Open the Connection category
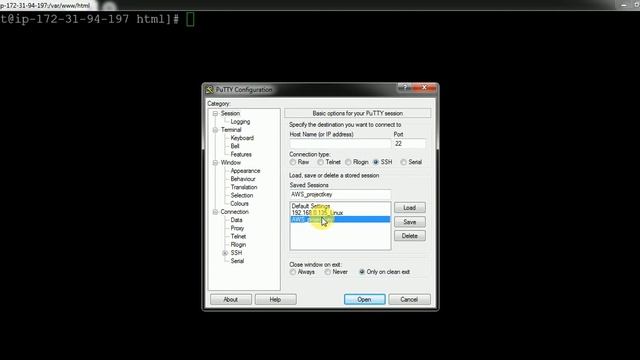Screen dimensions: 640x360 point(234,212)
